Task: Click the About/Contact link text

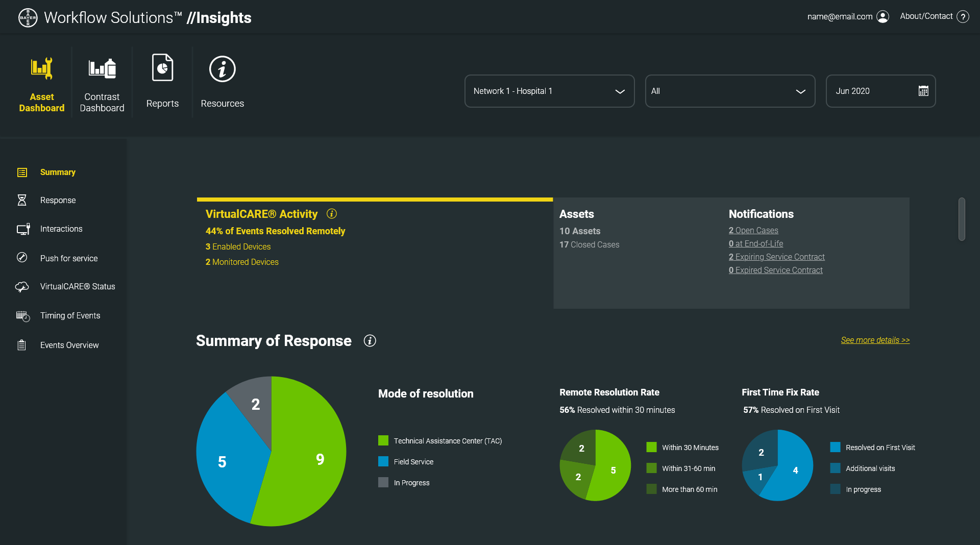Action: (926, 16)
